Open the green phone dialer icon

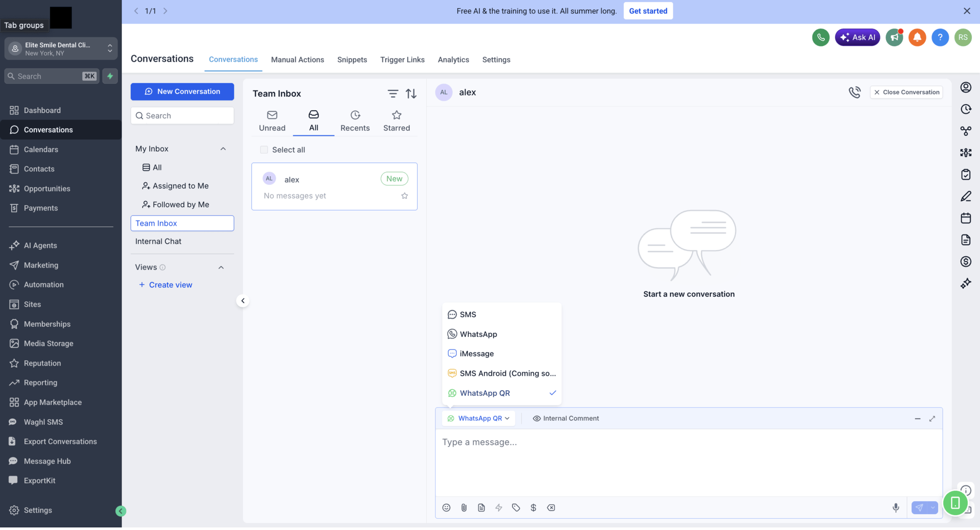point(821,37)
